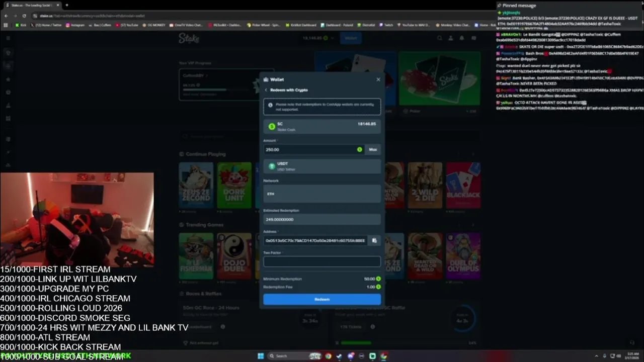Open the Home / Twitter bookmark
Image resolution: width=644 pixels, height=362 pixels.
(x=46, y=25)
